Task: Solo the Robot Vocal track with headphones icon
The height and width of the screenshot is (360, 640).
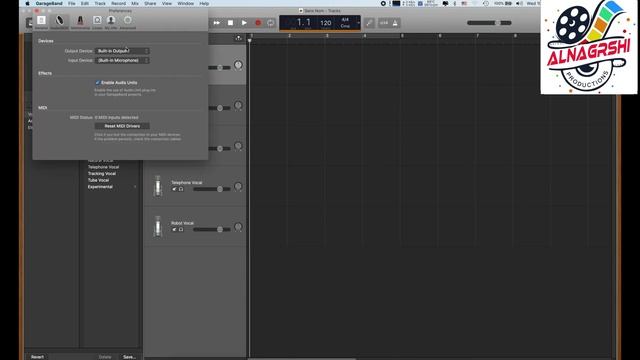Action: [x=181, y=229]
